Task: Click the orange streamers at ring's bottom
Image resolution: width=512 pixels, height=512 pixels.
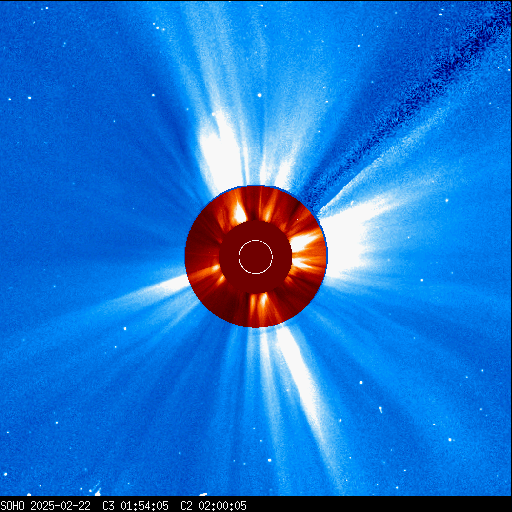Action: coord(258,307)
